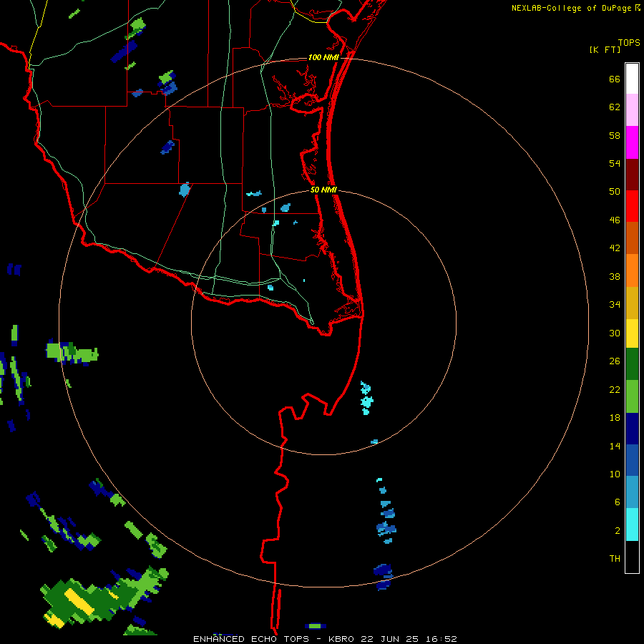Click the gold 34 kft legend swatch

tap(632, 303)
